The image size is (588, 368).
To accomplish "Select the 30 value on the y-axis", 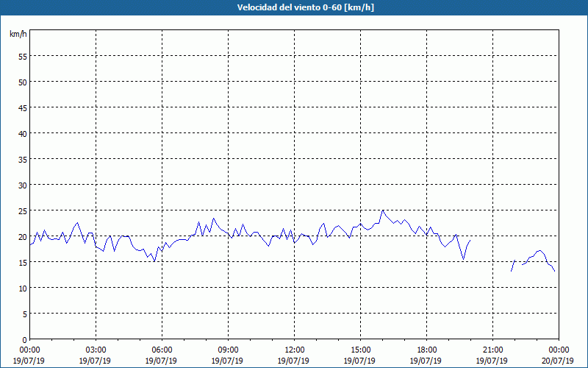I will 23,185.
